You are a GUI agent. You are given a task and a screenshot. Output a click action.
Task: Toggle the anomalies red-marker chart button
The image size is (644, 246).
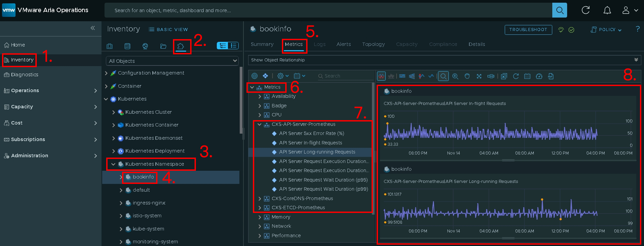point(421,76)
